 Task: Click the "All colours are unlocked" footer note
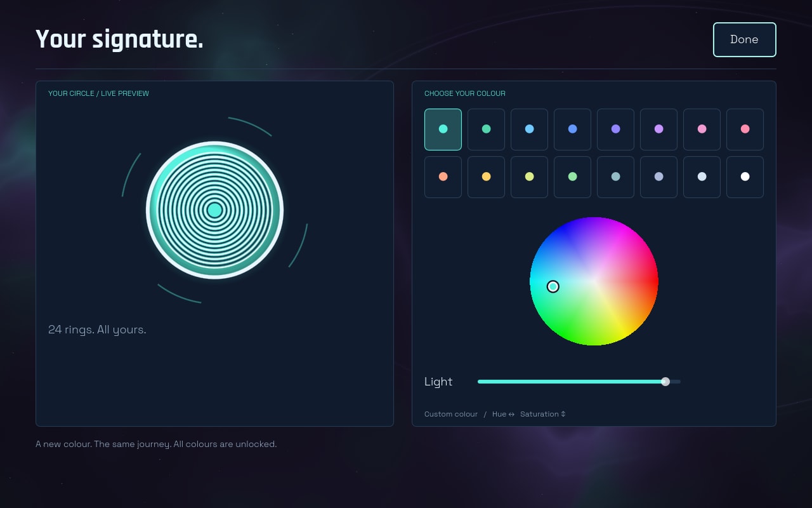225,444
